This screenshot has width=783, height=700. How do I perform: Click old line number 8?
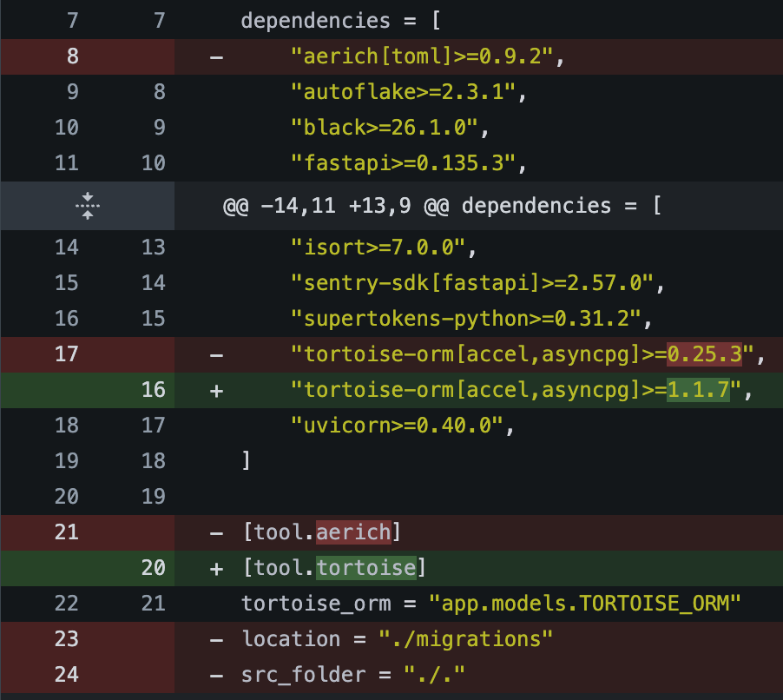click(73, 56)
